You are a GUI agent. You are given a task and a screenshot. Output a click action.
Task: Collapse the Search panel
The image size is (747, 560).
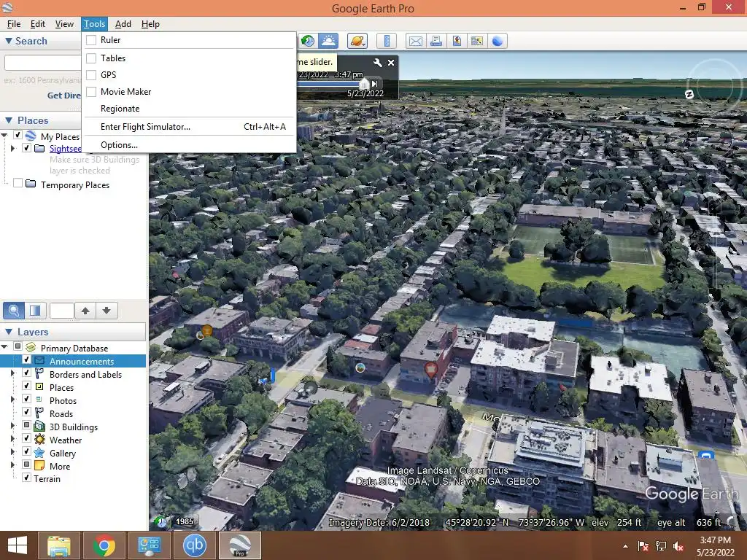[9, 41]
